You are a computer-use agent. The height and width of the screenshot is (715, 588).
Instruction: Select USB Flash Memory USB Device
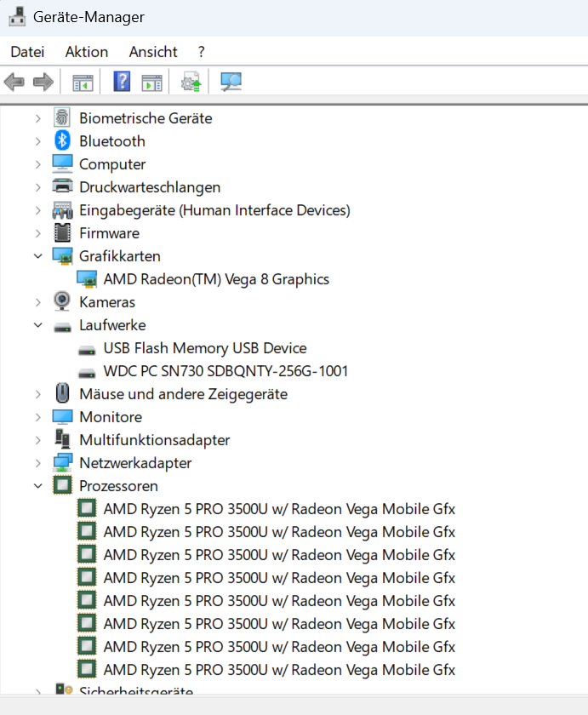[205, 348]
